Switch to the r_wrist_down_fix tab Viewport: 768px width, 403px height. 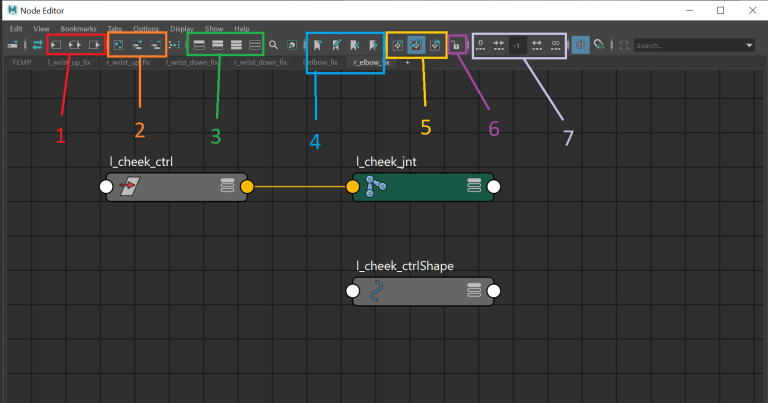[261, 62]
